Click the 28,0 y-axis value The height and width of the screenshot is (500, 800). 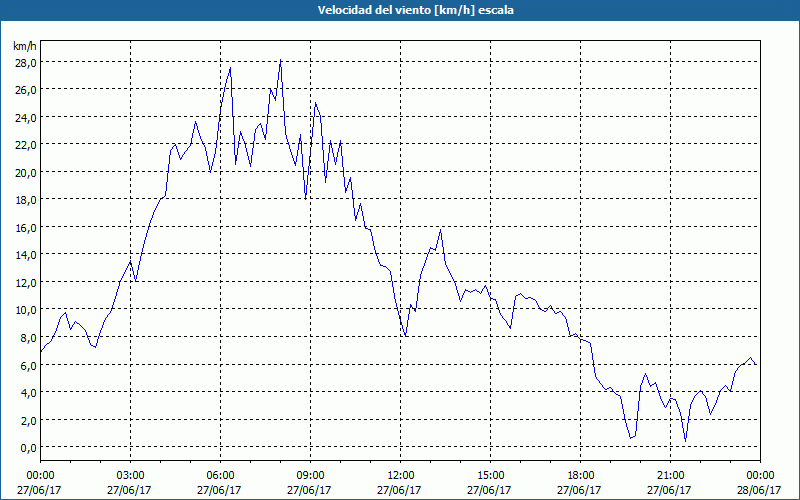[x=25, y=62]
